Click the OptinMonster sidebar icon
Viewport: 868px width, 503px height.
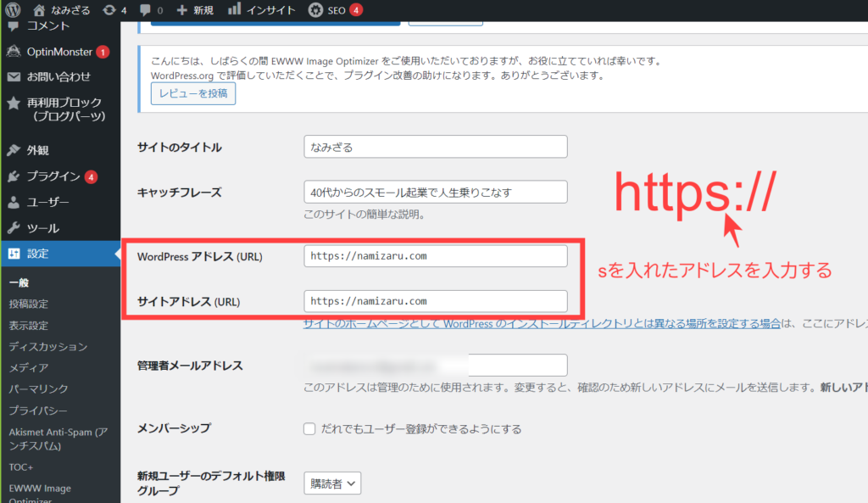coord(14,52)
